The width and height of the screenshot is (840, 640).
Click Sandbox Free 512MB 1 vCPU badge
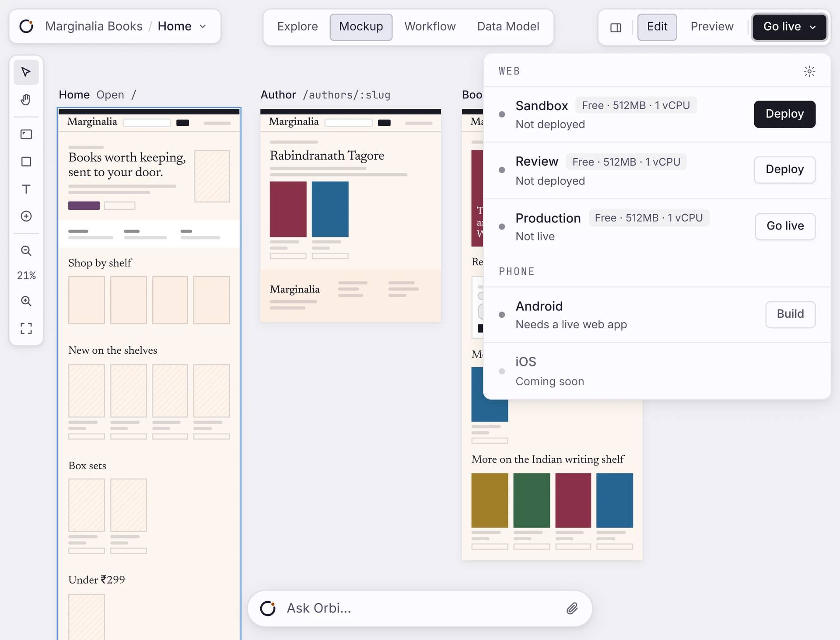[x=636, y=105]
